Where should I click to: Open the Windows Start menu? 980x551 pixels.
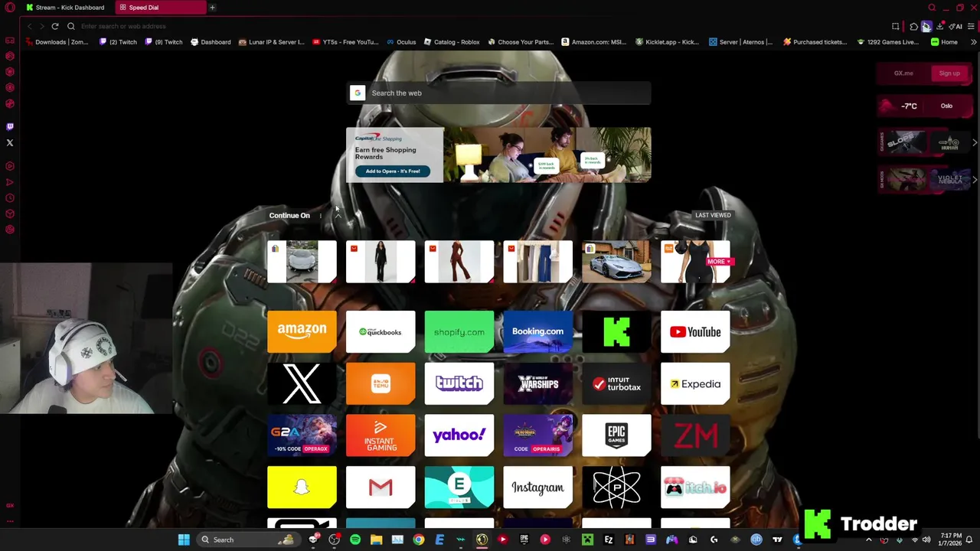(x=184, y=540)
